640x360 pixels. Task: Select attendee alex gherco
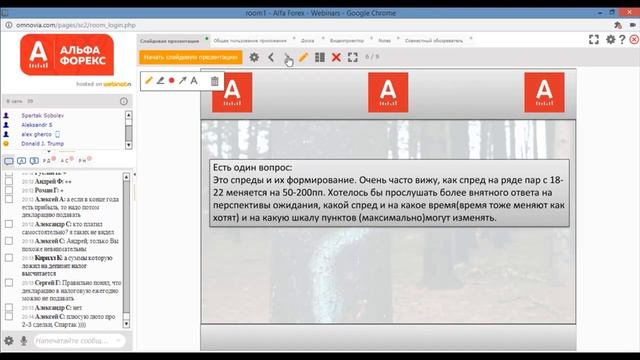36,134
